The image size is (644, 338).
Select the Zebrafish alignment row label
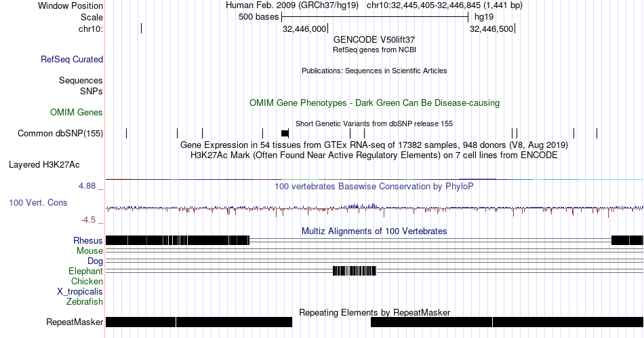point(85,301)
